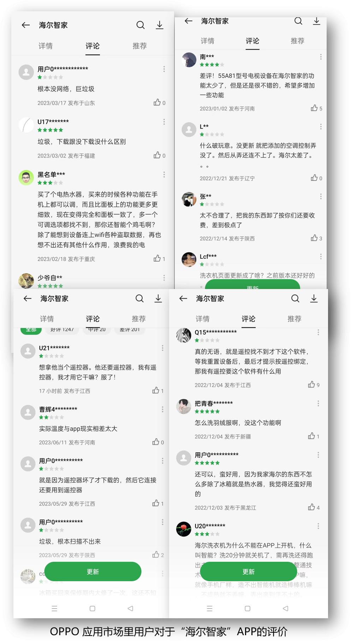Like the 曹辉4 temperature review
This screenshot has width=351, height=644.
156,442
